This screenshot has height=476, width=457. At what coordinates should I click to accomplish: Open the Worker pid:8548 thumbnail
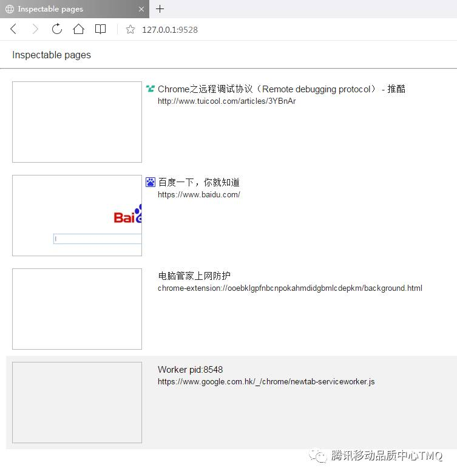tap(77, 403)
